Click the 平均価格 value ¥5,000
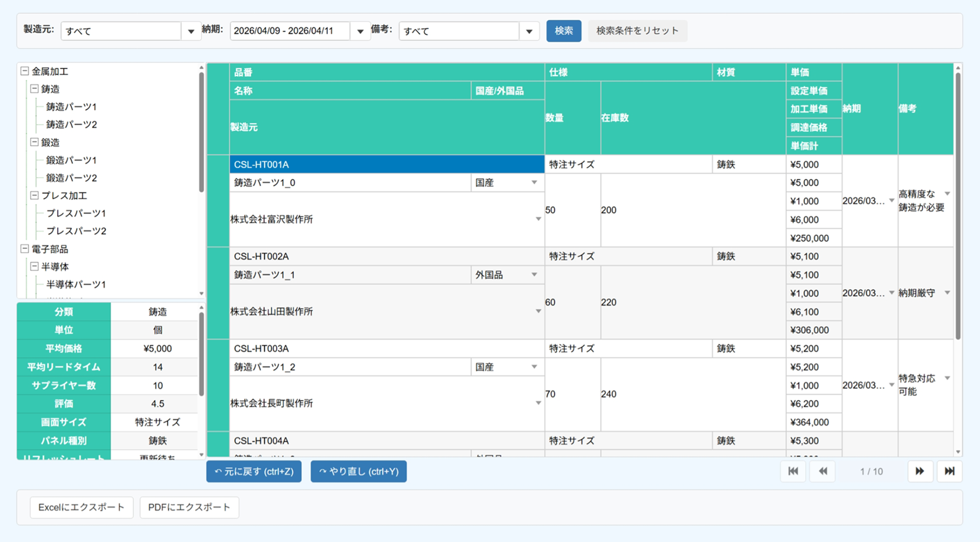This screenshot has width=980, height=542. (157, 348)
